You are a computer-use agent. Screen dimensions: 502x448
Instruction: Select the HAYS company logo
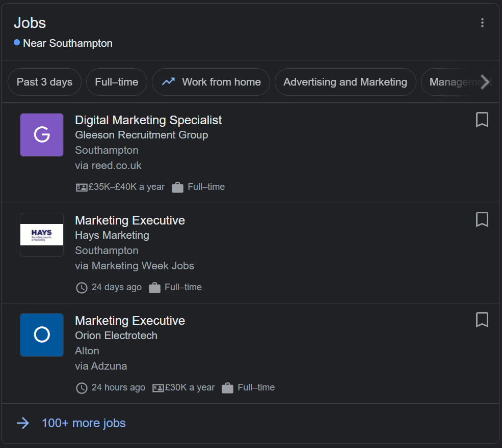pos(41,235)
